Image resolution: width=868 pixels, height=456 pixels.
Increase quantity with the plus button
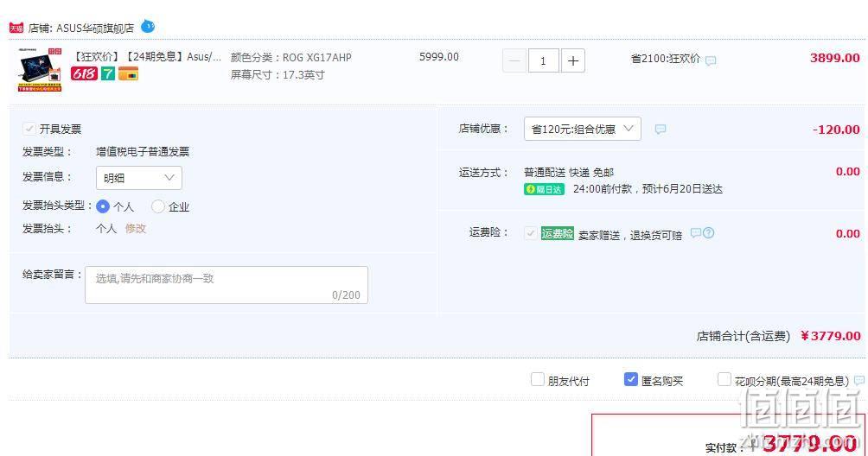[x=573, y=60]
